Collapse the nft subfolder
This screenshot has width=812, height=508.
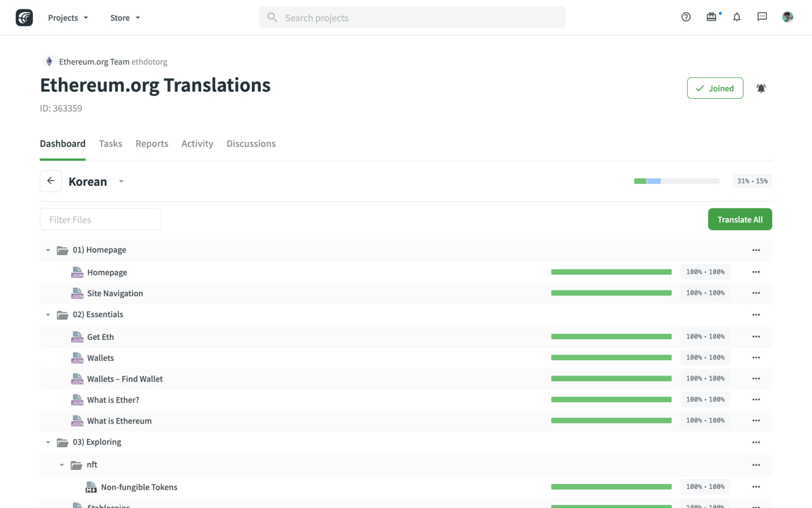click(x=62, y=465)
